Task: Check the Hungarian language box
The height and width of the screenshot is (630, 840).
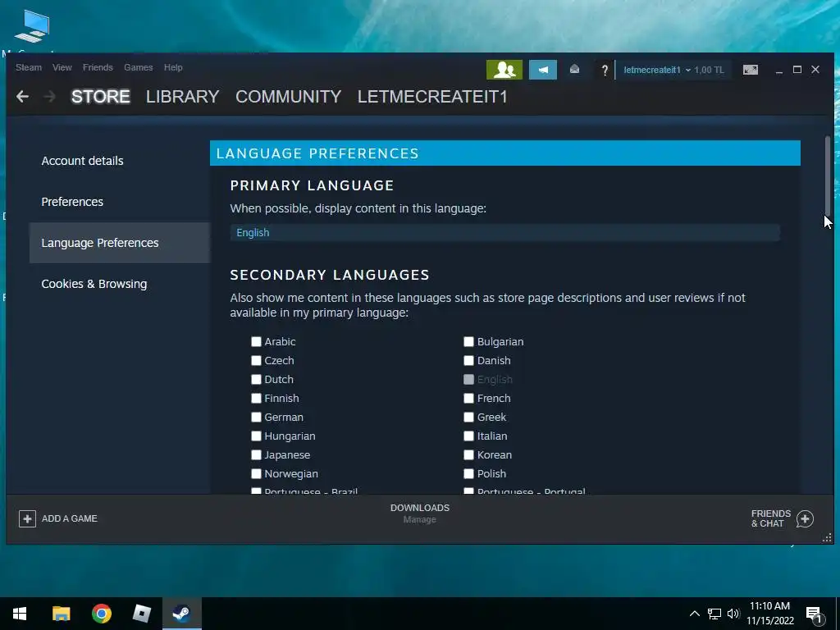Action: (256, 436)
